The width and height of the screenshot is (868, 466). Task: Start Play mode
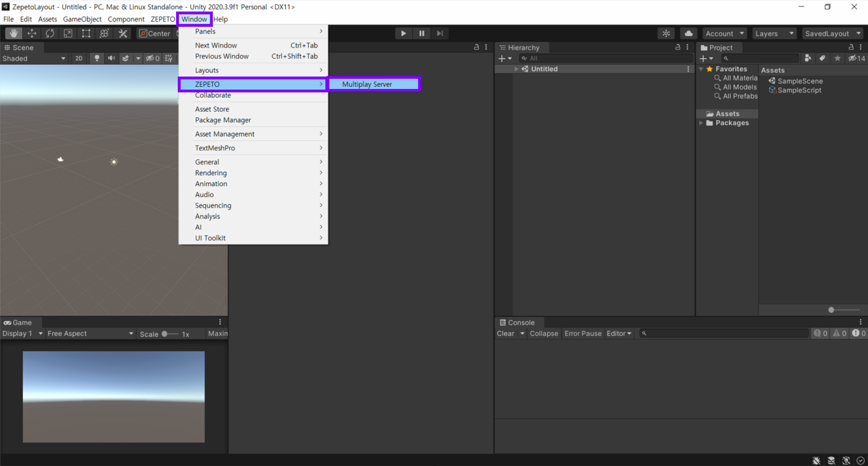(x=403, y=33)
